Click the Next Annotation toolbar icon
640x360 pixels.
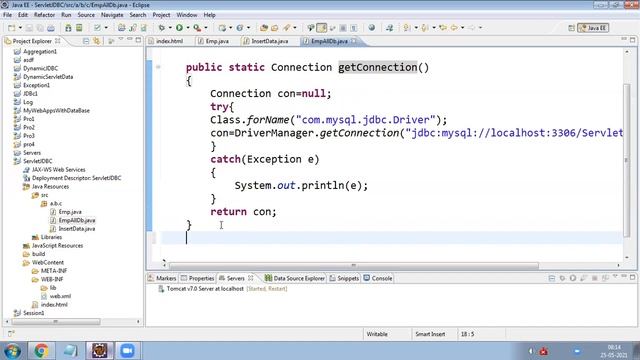(407, 28)
